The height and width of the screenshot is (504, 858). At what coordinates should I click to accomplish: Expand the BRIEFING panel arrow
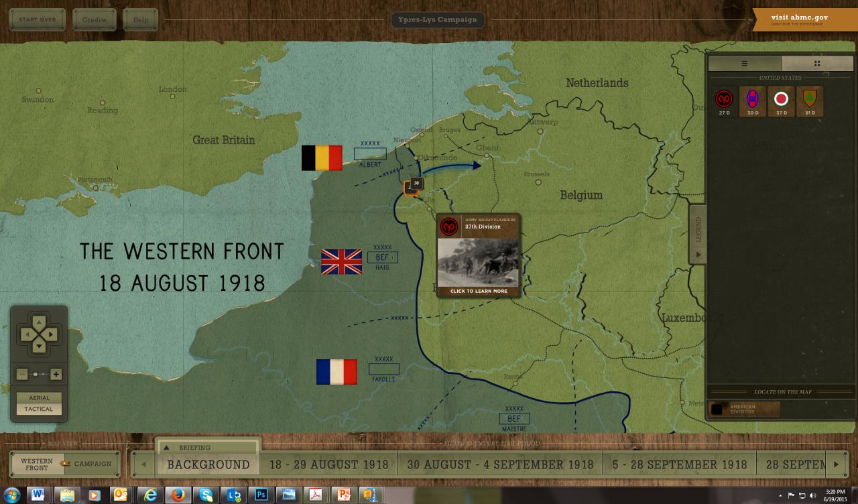coord(166,447)
